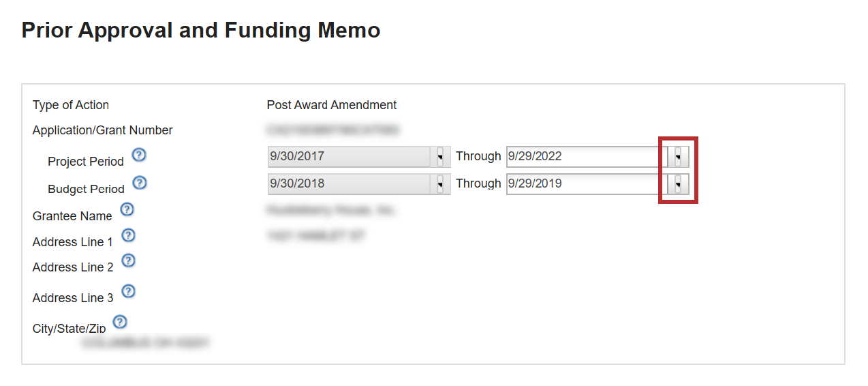Expand the Budget Period end date picker

[x=678, y=184]
